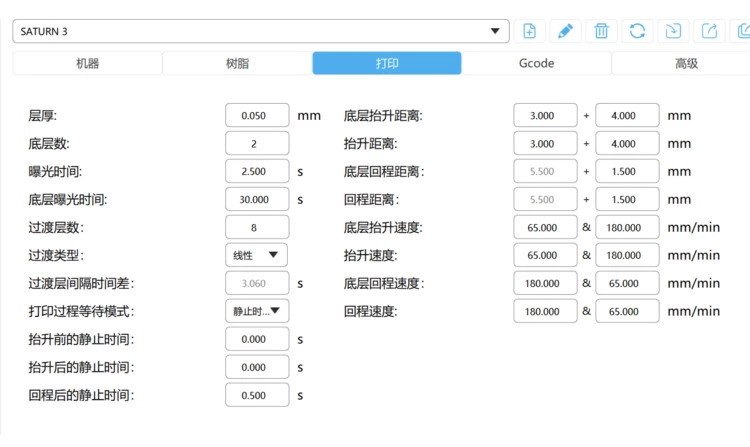750x447 pixels.
Task: Expand the 过渡类型 dropdown set to 线性
Action: [257, 255]
